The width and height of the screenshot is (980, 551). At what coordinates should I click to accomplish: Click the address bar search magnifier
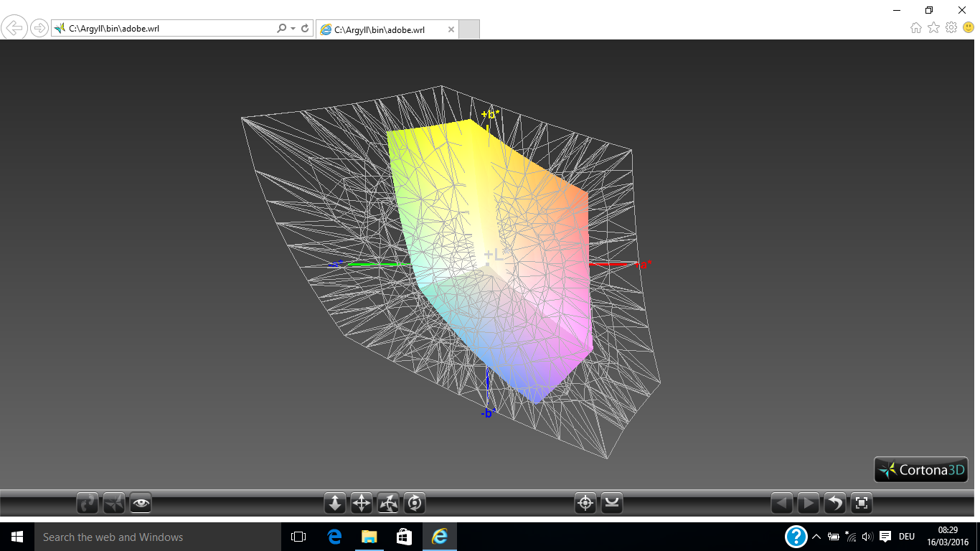282,29
